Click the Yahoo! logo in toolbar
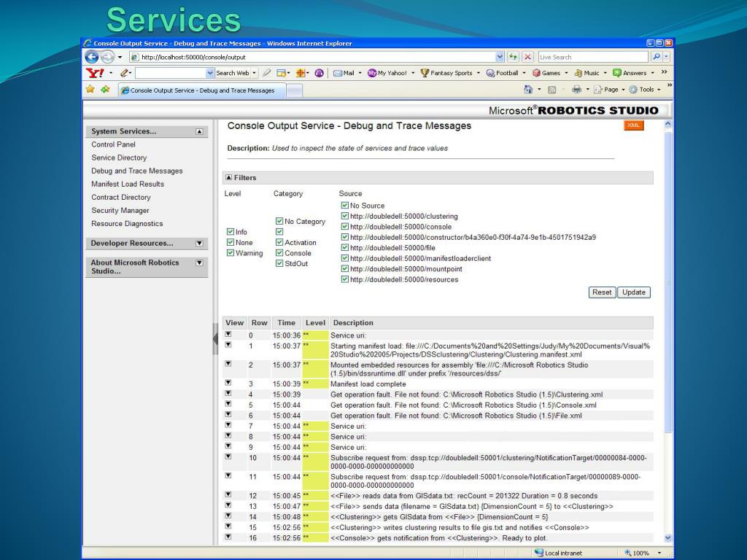 (95, 73)
